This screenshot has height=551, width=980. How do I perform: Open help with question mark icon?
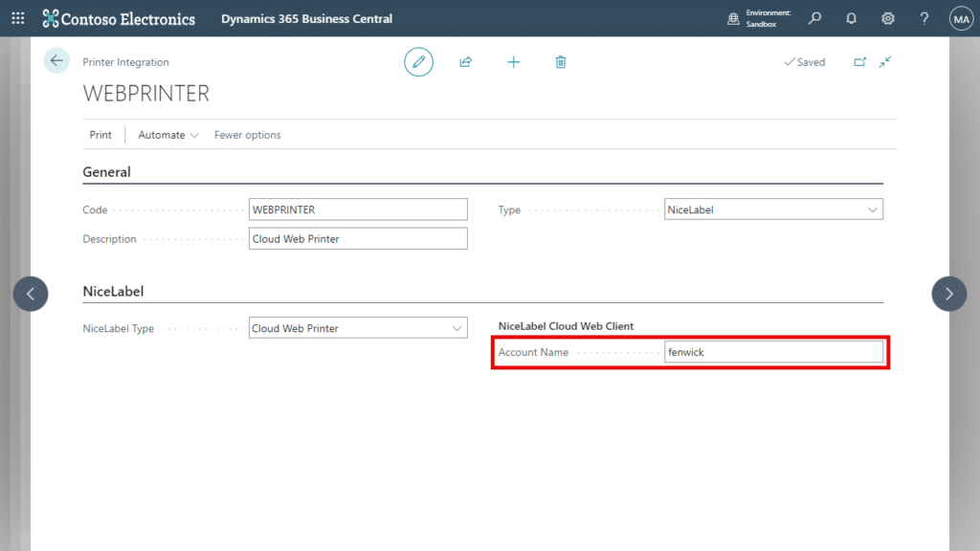(x=924, y=18)
